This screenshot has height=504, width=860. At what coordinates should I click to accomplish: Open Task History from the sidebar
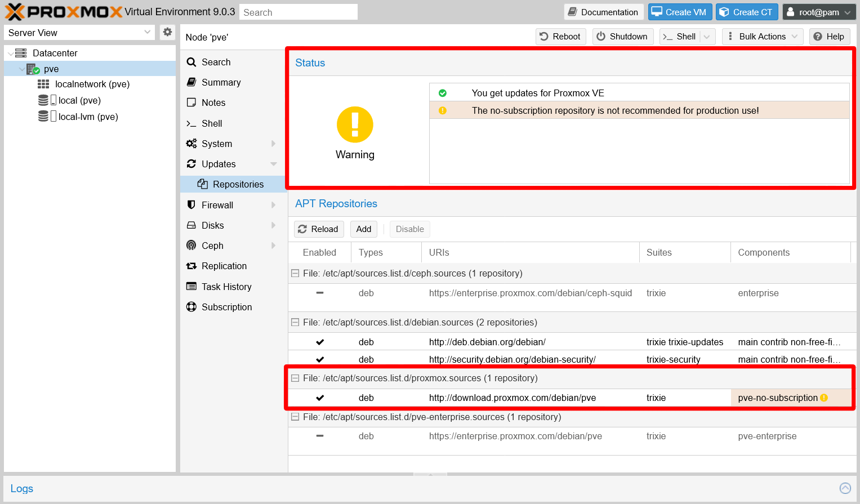click(x=191, y=287)
